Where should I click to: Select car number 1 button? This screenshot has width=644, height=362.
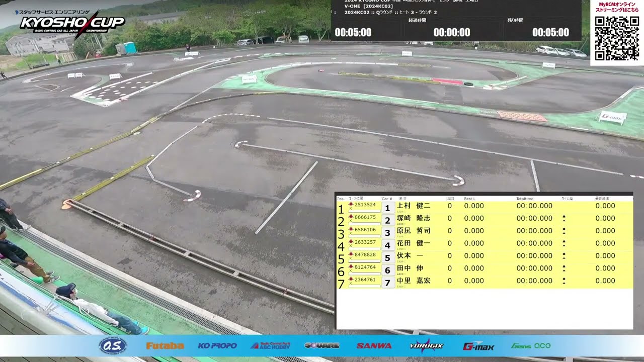pyautogui.click(x=387, y=208)
